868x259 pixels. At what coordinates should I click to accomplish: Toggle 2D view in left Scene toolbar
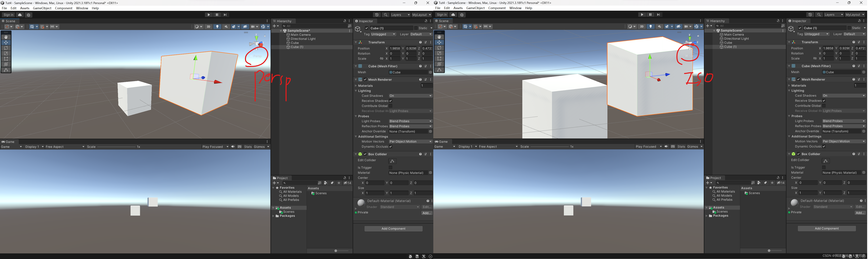(209, 27)
